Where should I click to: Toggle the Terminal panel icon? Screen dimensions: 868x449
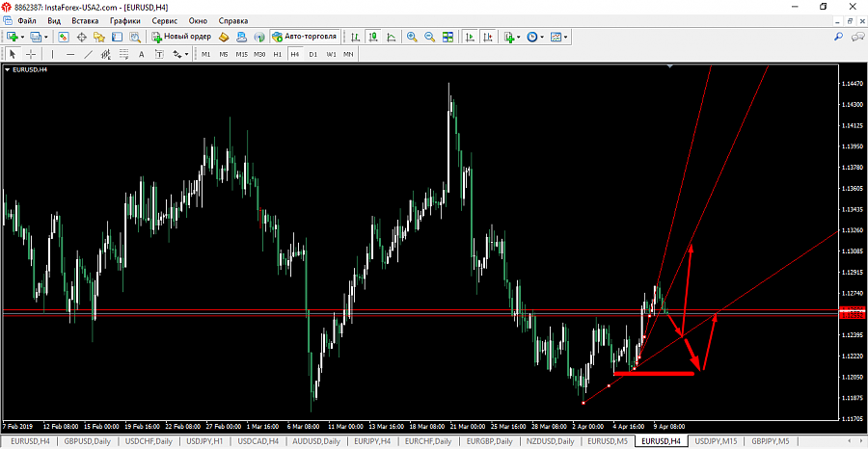tap(117, 37)
